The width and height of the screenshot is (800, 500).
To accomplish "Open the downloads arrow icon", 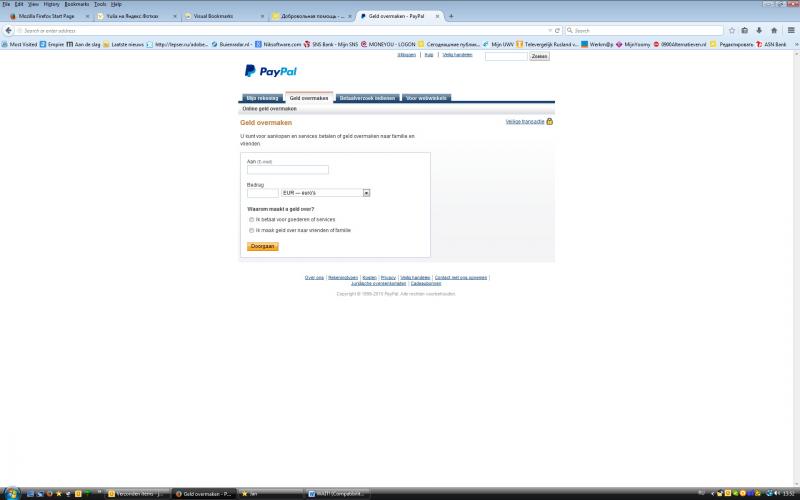I will (759, 31).
